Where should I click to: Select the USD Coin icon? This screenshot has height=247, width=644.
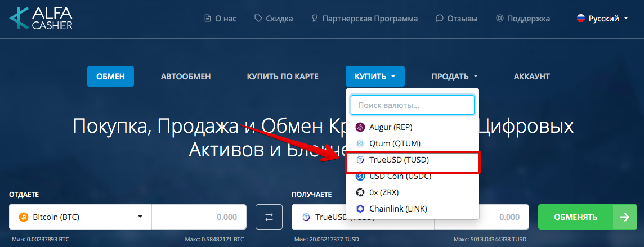coord(360,177)
